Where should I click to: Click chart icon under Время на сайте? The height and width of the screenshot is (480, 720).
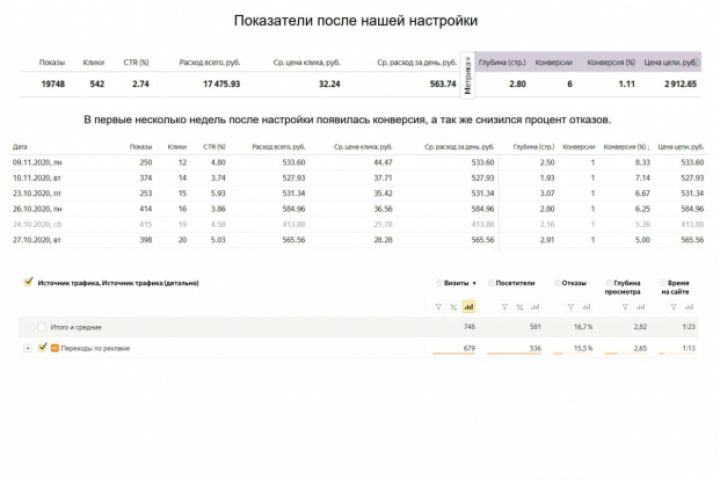click(x=689, y=307)
